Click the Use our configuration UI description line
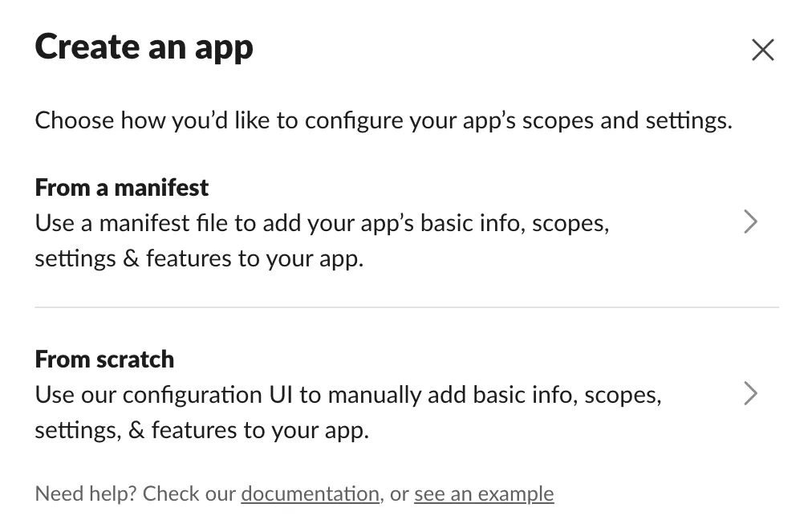 [347, 395]
